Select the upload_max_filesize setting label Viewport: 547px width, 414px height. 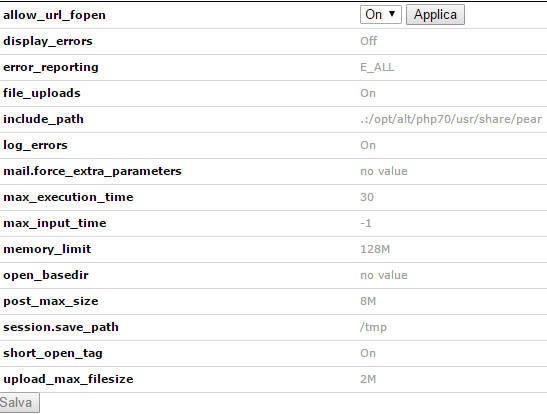(68, 379)
